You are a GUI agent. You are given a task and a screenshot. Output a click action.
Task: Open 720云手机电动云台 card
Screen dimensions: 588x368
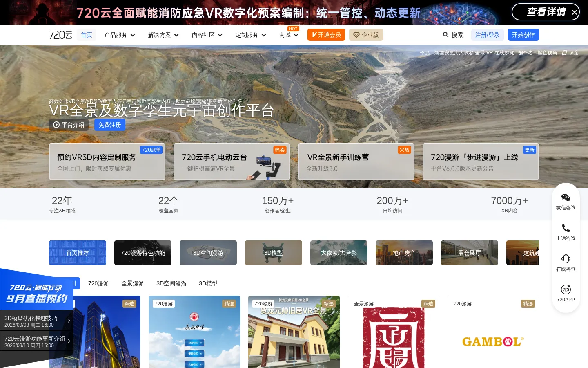coord(232,162)
